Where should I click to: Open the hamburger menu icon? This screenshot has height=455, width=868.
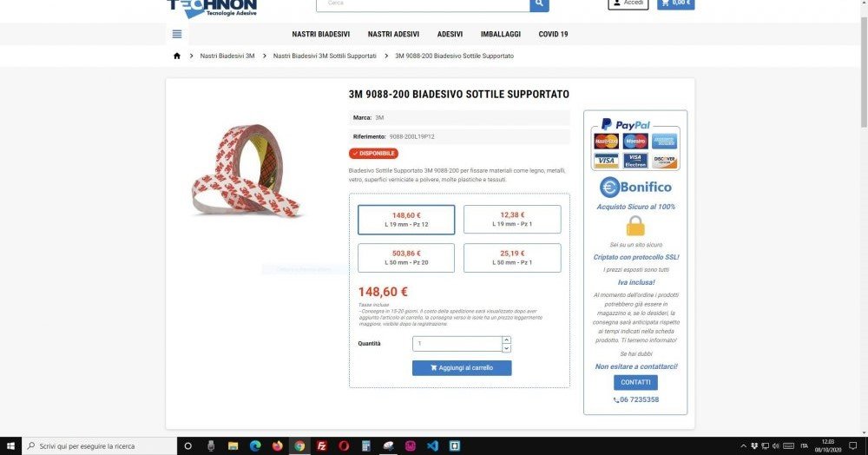click(176, 35)
